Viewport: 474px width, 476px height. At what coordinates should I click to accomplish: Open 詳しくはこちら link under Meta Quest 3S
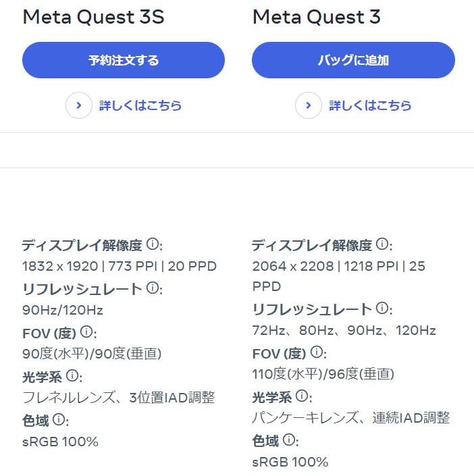[x=140, y=105]
